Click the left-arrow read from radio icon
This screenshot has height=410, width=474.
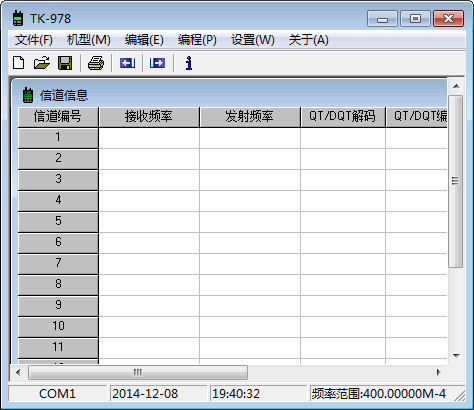(x=127, y=63)
